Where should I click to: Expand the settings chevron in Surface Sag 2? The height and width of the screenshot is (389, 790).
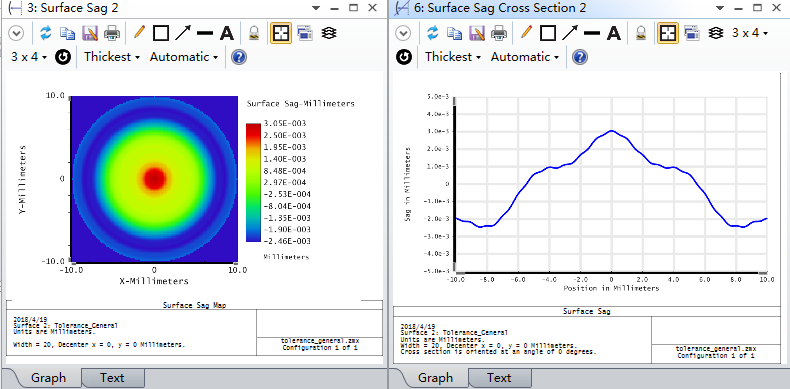pyautogui.click(x=17, y=33)
